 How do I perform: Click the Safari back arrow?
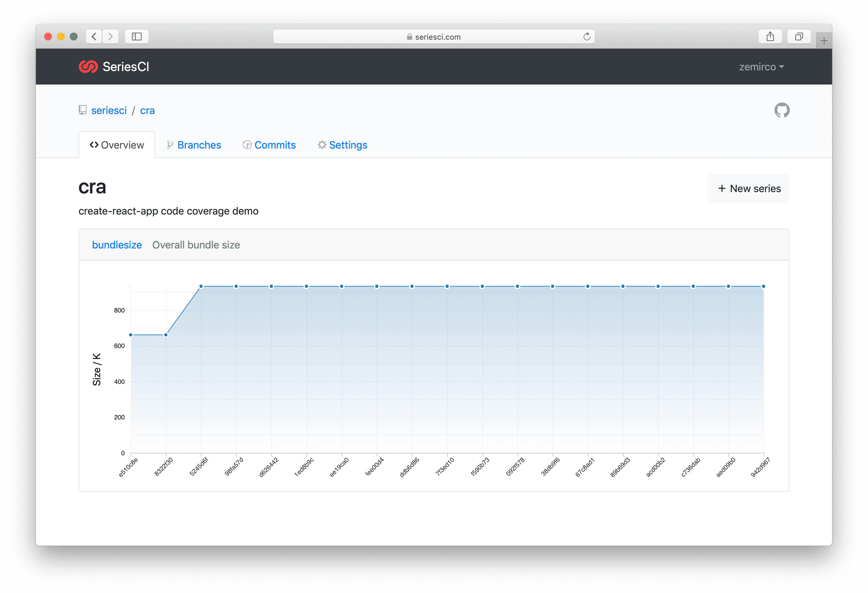(94, 37)
